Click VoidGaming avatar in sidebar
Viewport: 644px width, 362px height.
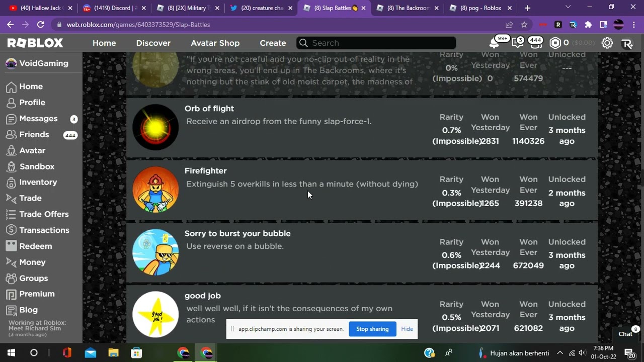[11, 63]
